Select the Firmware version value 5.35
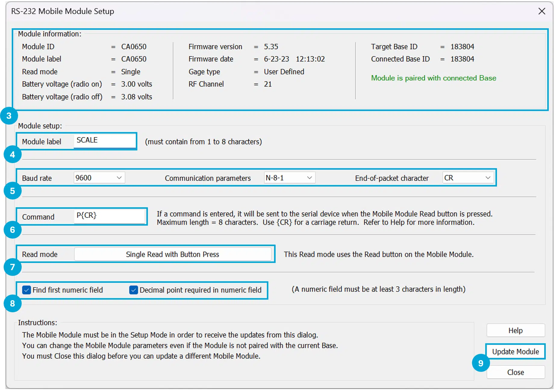The image size is (556, 392). pos(271,47)
